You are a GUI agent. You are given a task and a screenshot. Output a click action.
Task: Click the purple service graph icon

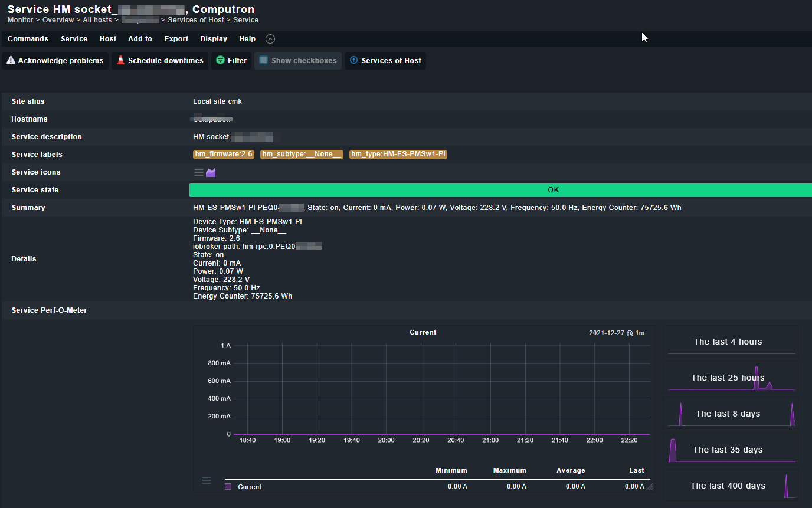tap(211, 172)
